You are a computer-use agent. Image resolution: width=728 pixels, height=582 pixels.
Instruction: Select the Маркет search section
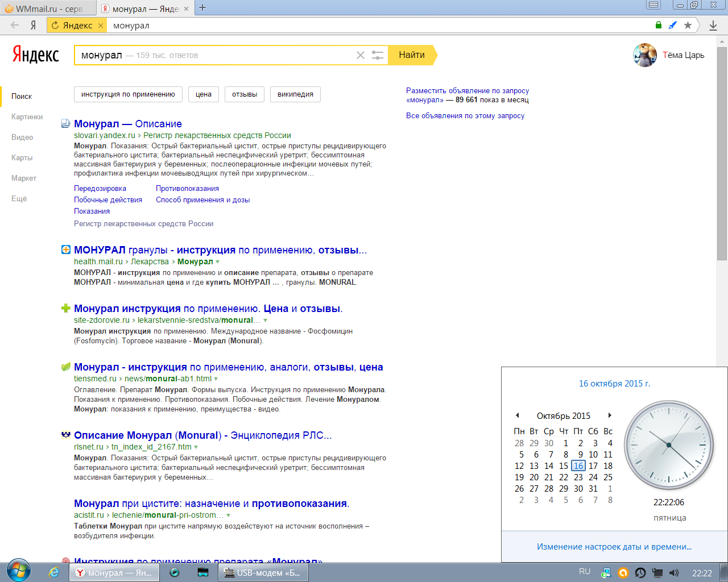(24, 178)
